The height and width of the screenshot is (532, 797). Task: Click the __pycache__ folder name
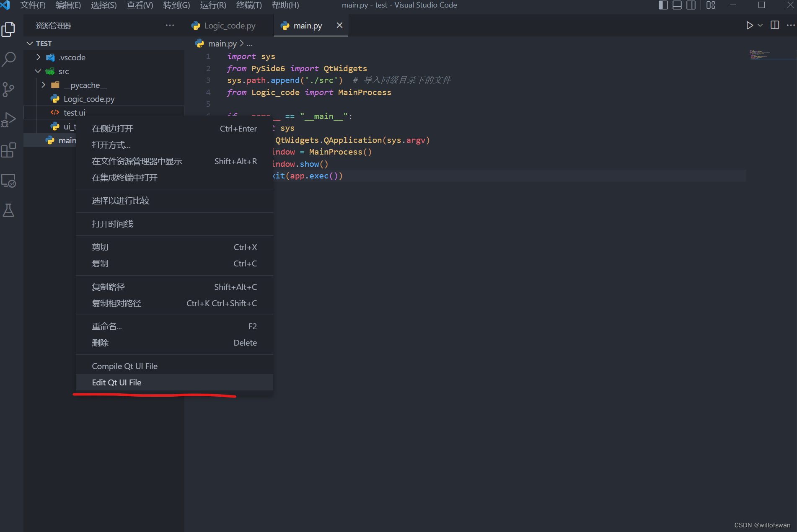[x=85, y=85]
